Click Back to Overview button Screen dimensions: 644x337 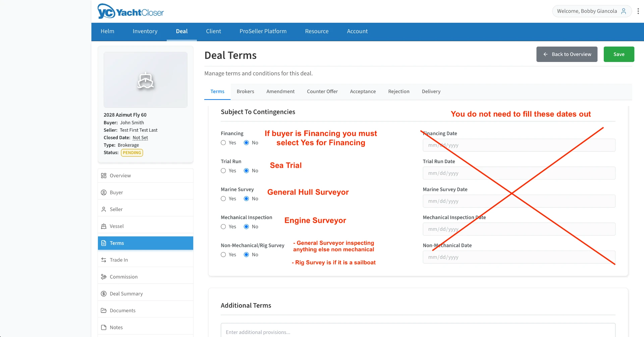(x=567, y=54)
